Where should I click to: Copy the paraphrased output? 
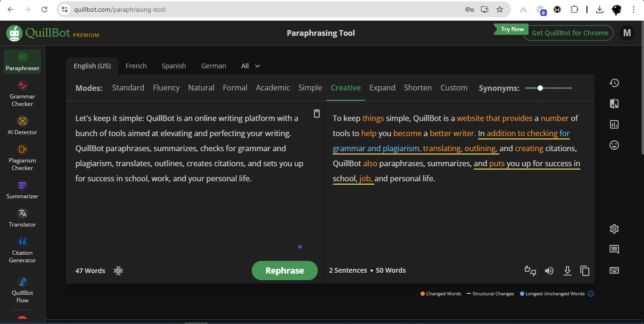585,271
